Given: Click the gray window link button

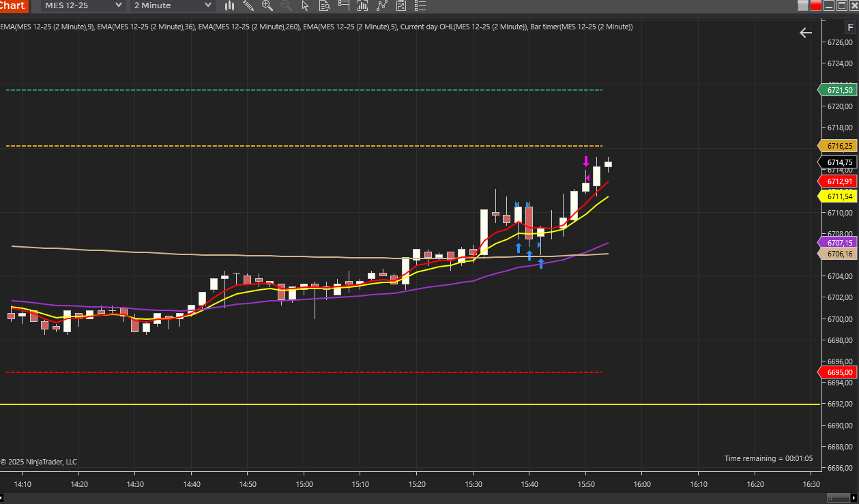Looking at the screenshot, I should click(803, 5).
